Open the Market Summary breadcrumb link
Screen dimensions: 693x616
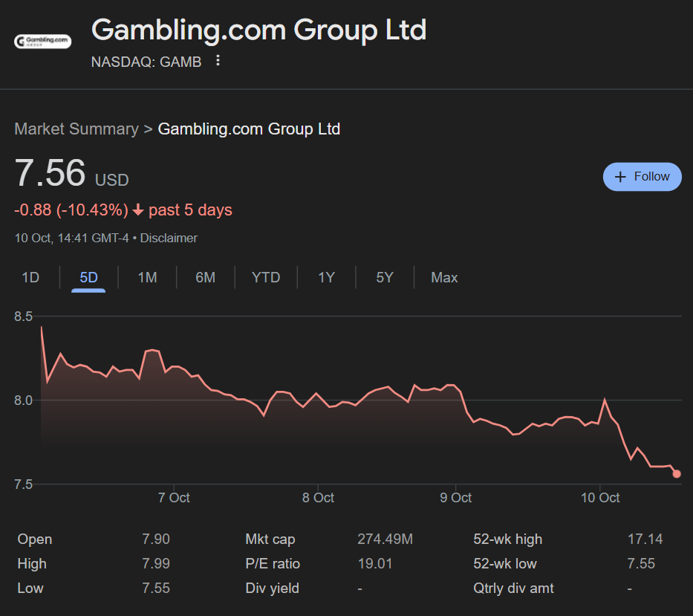[77, 129]
